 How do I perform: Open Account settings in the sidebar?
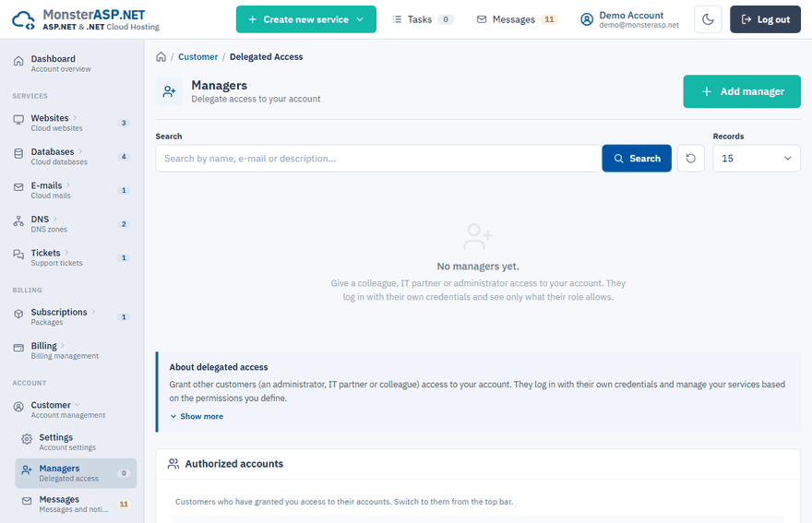coord(76,442)
